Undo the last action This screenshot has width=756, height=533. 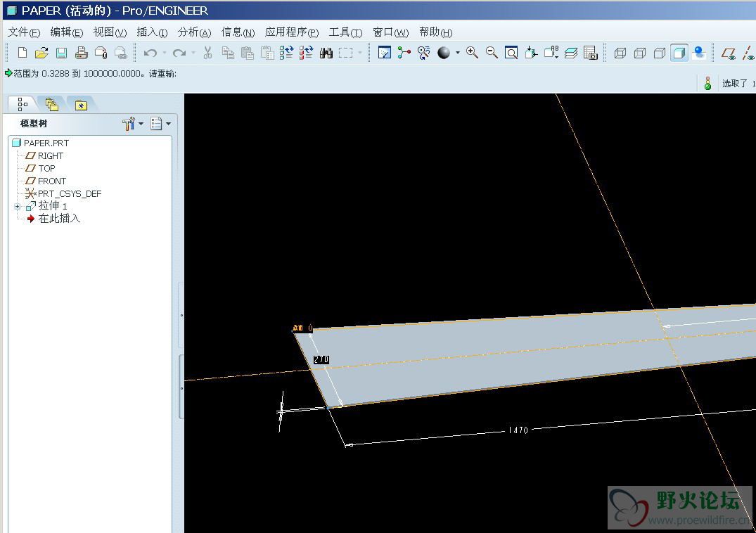[150, 53]
